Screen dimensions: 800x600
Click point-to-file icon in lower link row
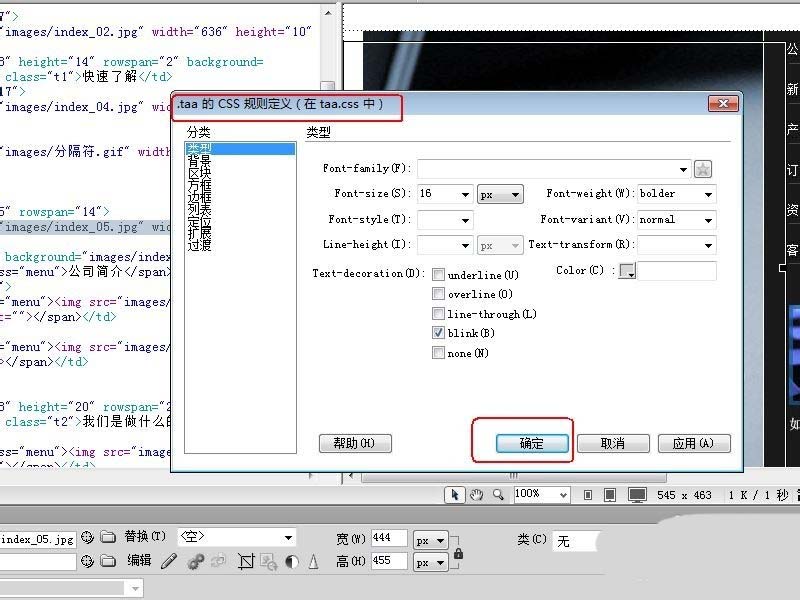[x=87, y=561]
